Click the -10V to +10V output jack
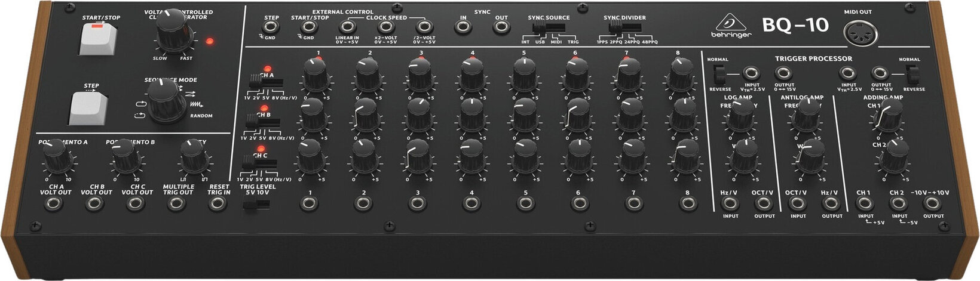The image size is (980, 281). (x=933, y=205)
